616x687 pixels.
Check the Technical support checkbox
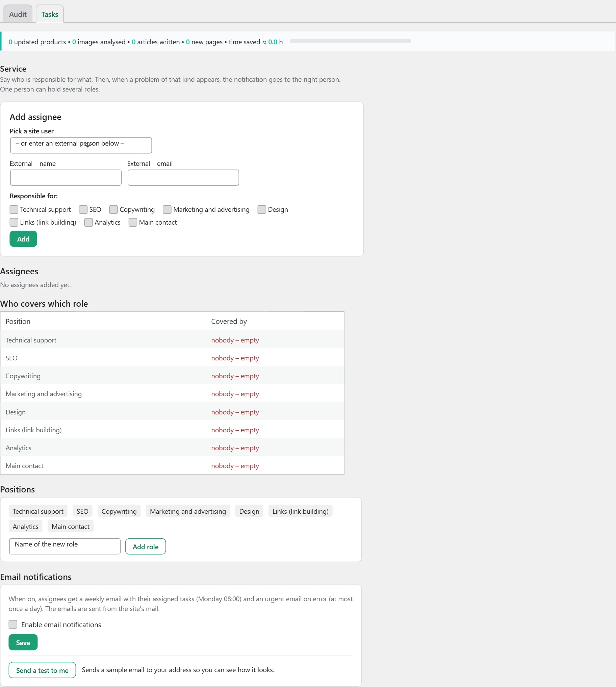[x=14, y=209]
